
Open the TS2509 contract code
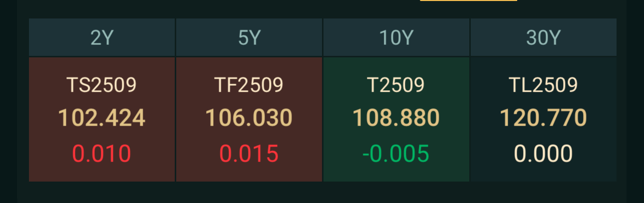(x=102, y=85)
